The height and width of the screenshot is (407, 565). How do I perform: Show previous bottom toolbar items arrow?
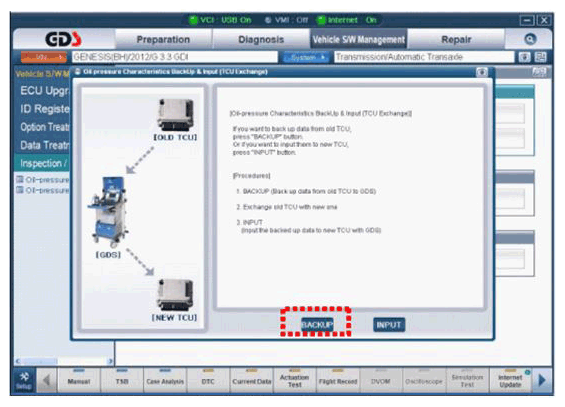tap(46, 380)
